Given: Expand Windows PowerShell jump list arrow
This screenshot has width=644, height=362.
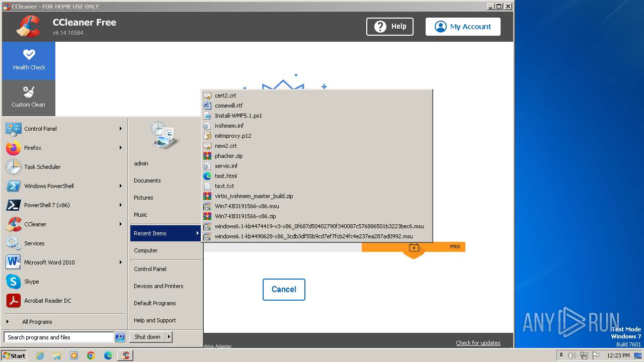Looking at the screenshot, I should pyautogui.click(x=121, y=186).
